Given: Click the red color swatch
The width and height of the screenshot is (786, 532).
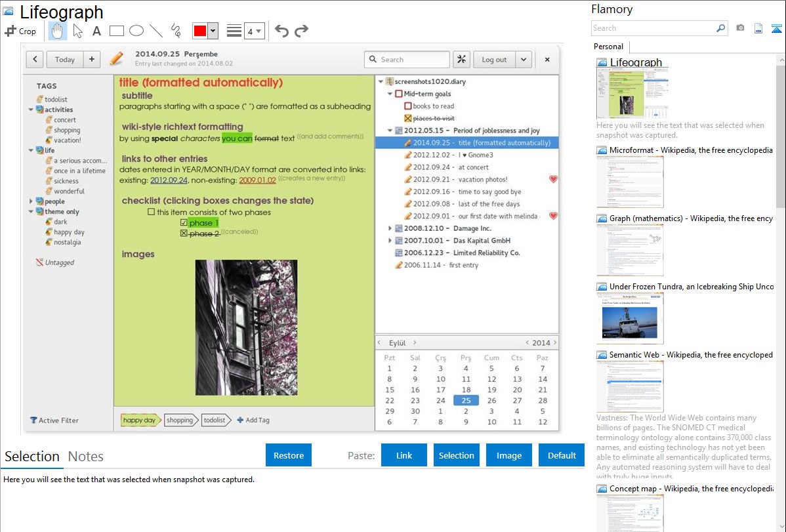Looking at the screenshot, I should [200, 31].
